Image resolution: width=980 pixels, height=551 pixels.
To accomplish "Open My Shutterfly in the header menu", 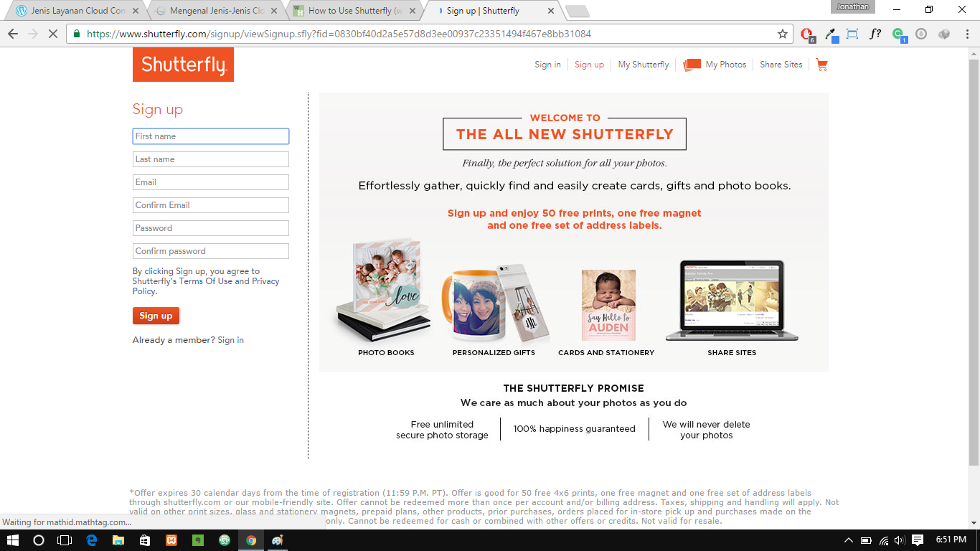I will click(x=644, y=65).
